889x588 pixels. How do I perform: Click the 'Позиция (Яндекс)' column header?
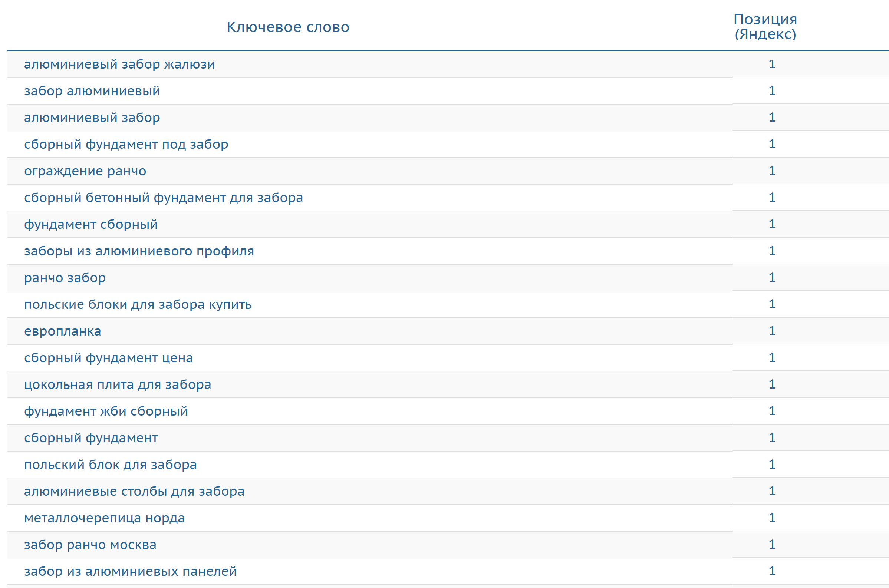[765, 27]
